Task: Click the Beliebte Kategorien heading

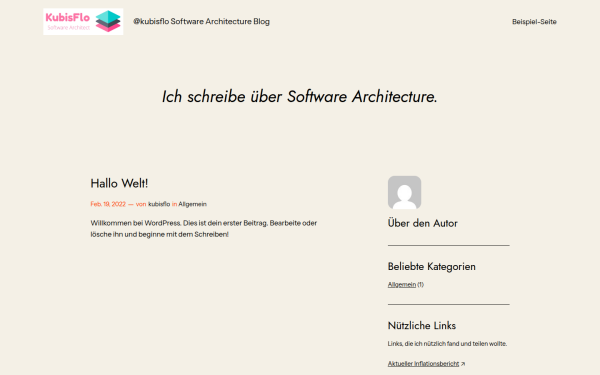Action: coord(432,266)
